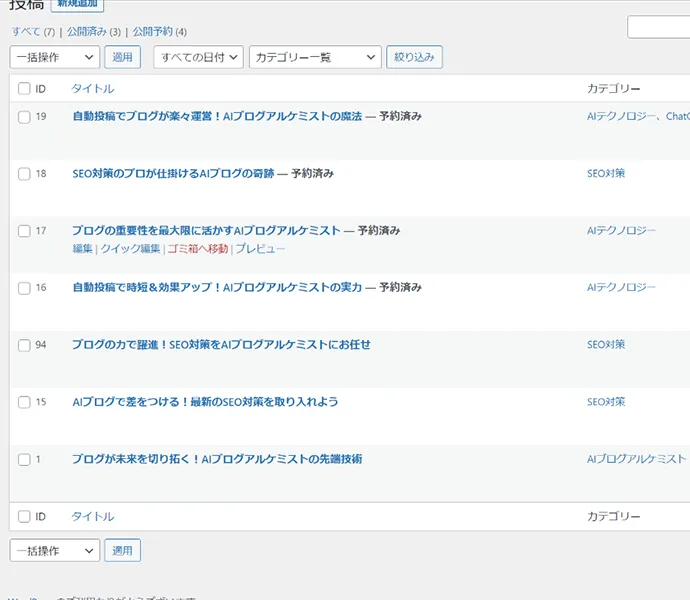Click 編集 edit link under post 17

click(82, 248)
